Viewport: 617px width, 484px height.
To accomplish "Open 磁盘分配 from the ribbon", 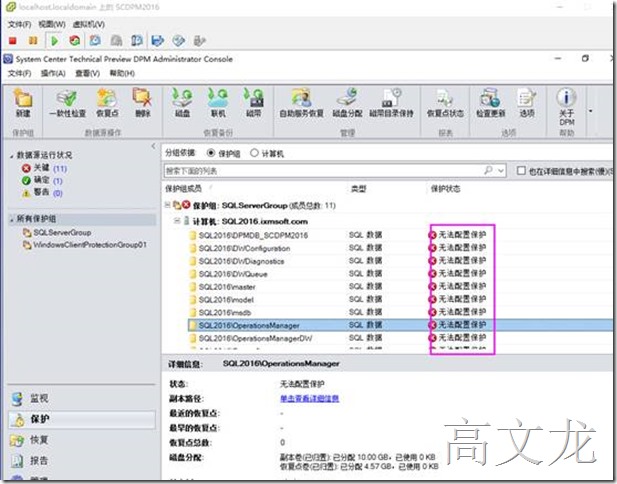I will 347,103.
